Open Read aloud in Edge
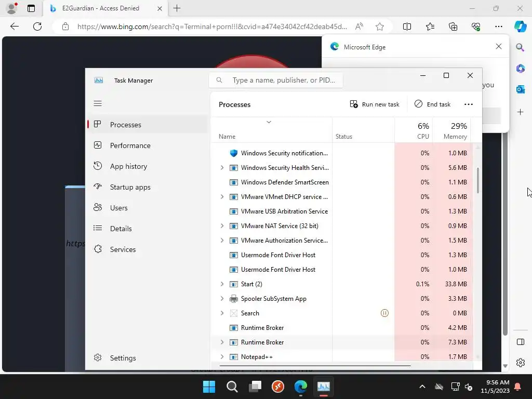Screen dimensions: 532x399 click(x=359, y=26)
